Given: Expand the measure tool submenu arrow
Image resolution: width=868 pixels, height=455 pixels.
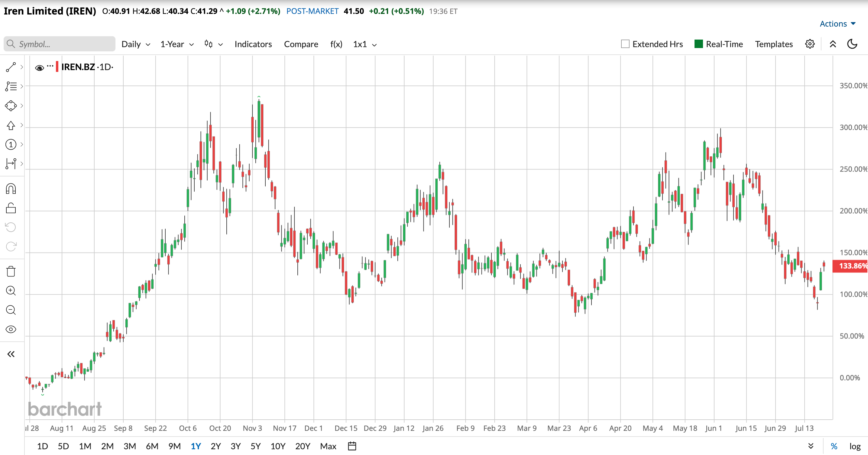Looking at the screenshot, I should click(21, 164).
